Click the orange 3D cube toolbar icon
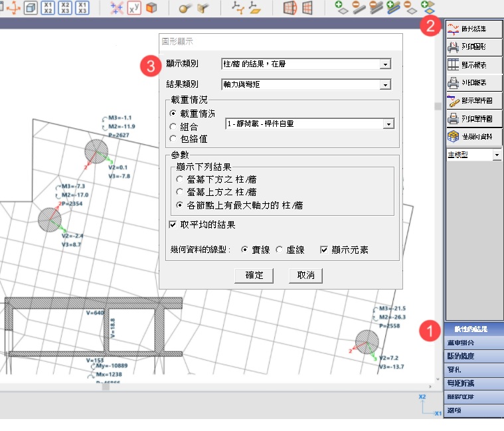This screenshot has height=431, width=504. (152, 8)
